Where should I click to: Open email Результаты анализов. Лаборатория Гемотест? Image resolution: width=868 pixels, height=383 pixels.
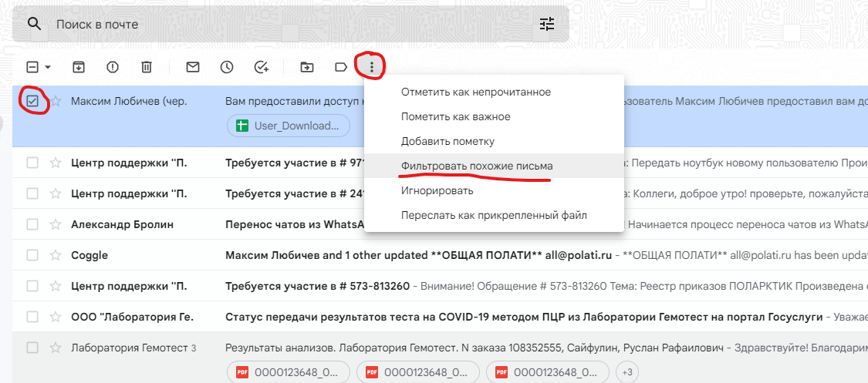click(475, 348)
